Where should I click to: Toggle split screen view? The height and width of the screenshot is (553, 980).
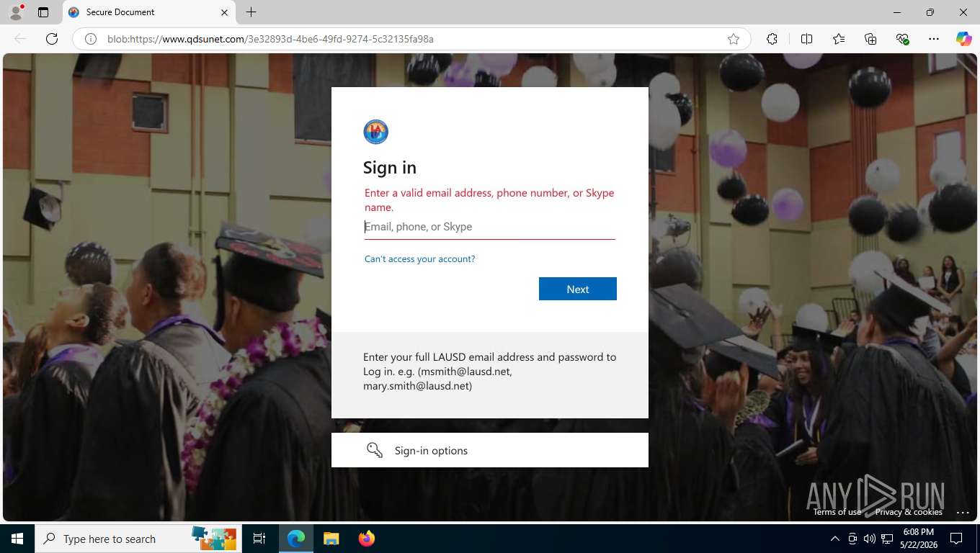pyautogui.click(x=806, y=39)
